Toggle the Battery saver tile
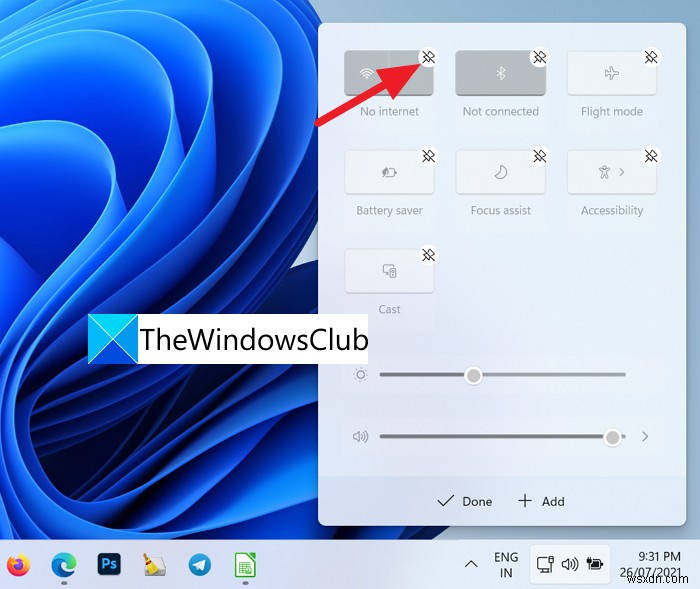Viewport: 700px width, 589px height. (389, 172)
